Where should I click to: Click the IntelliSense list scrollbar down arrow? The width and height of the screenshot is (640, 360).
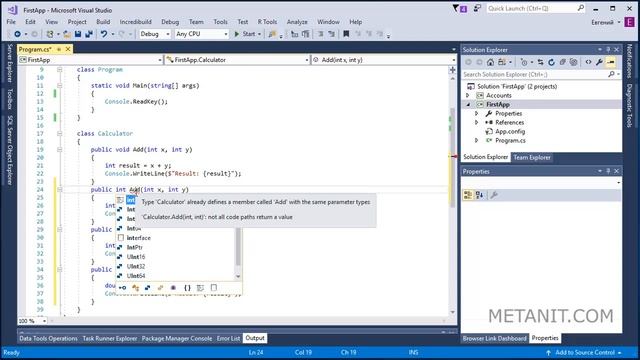(238, 276)
